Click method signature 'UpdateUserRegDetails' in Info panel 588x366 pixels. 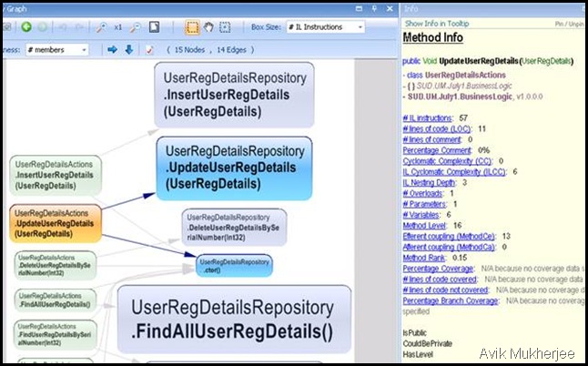479,61
